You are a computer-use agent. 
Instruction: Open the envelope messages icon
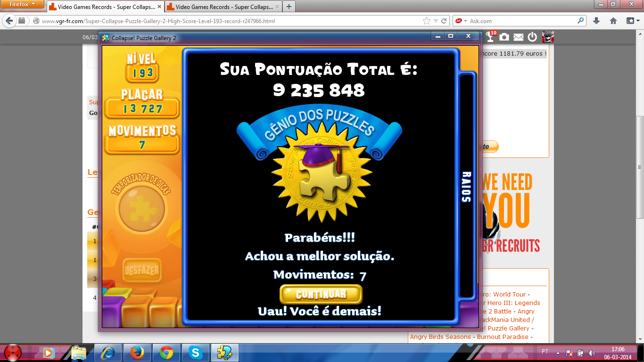(518, 37)
